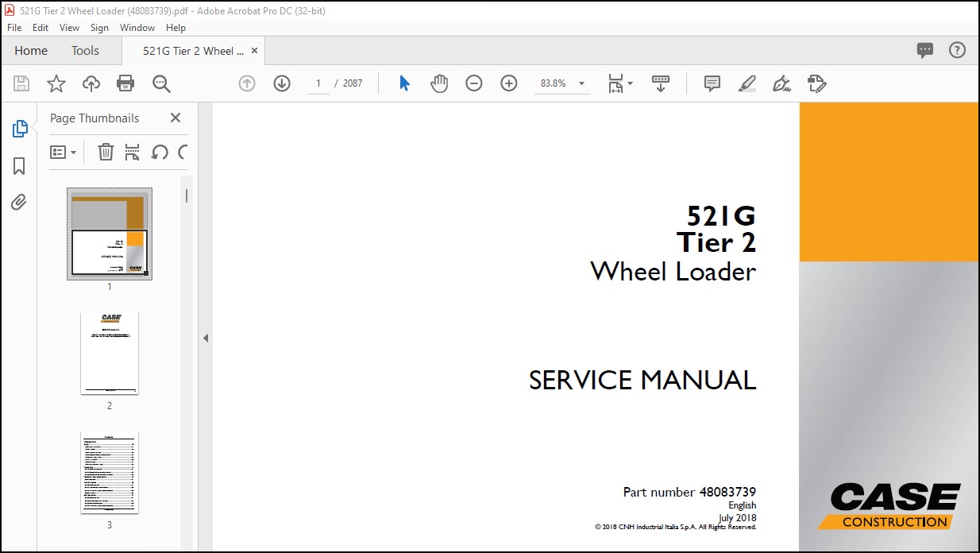Click the Save file icon
This screenshot has height=553, width=980.
click(21, 83)
